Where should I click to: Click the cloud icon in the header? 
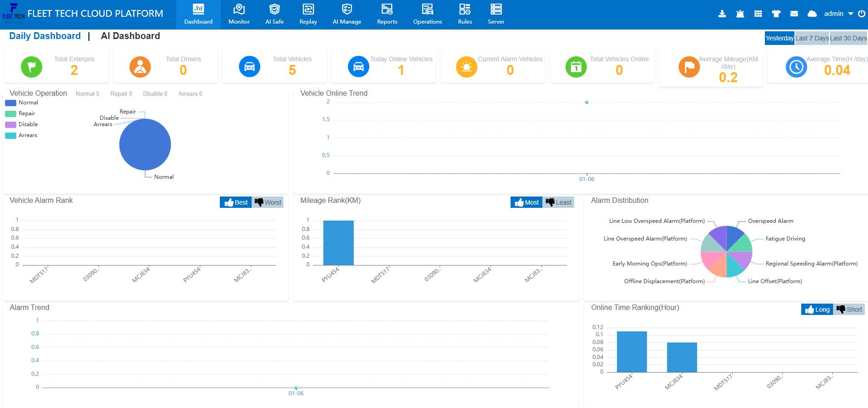tap(812, 14)
